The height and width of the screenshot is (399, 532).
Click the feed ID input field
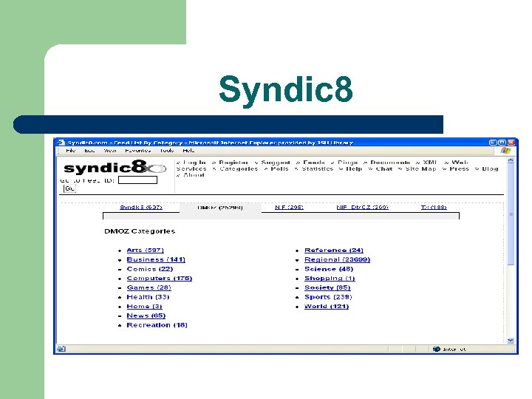[x=137, y=180]
